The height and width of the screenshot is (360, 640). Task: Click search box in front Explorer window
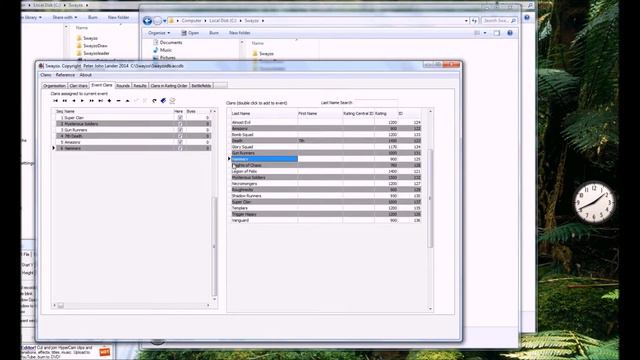tap(499, 20)
